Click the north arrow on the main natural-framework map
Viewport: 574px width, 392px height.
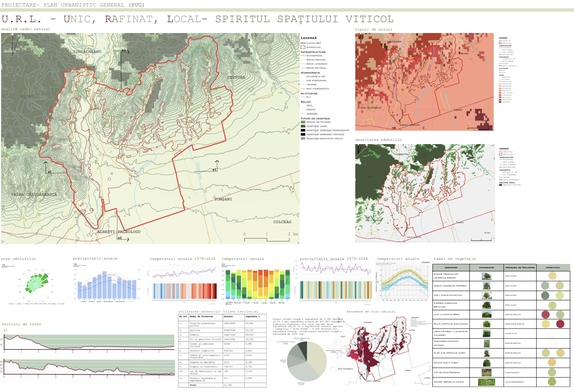[x=15, y=44]
